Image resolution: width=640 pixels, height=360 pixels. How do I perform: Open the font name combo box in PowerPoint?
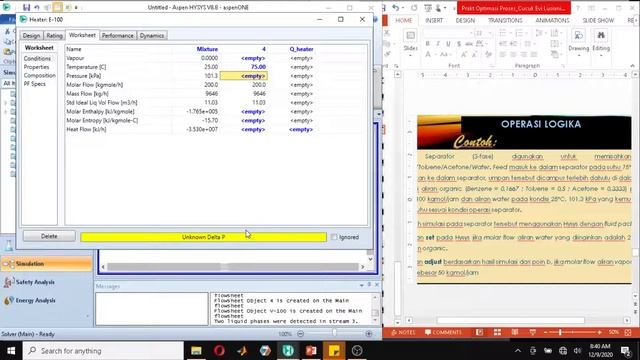tap(448, 33)
